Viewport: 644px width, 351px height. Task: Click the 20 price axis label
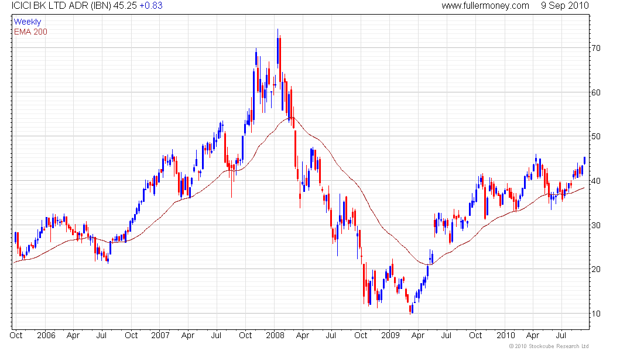pyautogui.click(x=595, y=269)
